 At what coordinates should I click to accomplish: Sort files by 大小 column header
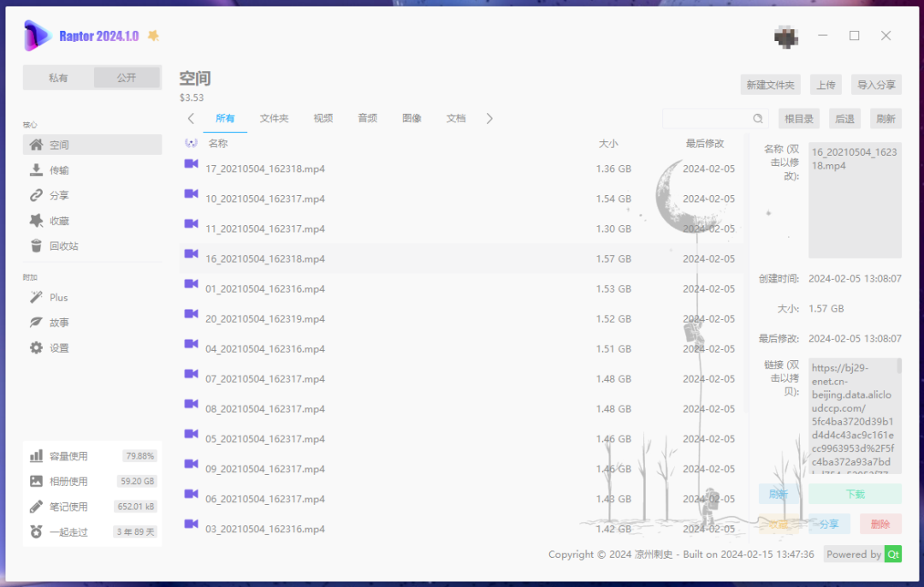[x=607, y=144]
